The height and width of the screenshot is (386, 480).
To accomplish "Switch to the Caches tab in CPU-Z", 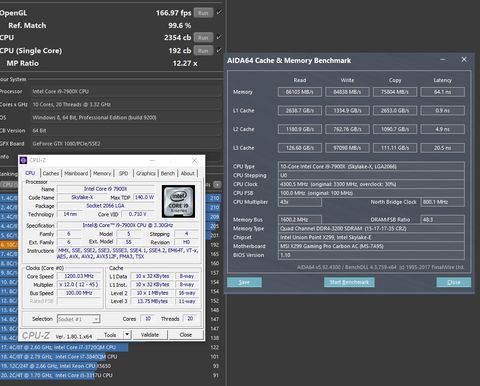I will (51, 173).
